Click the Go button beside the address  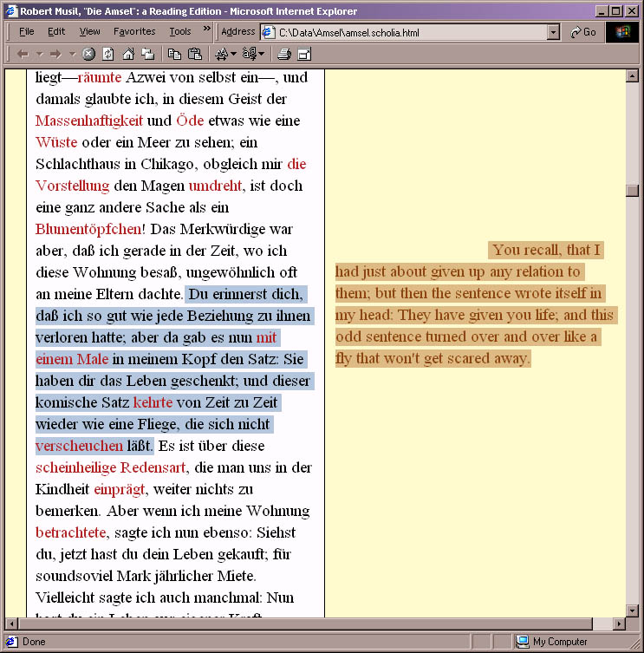tap(583, 32)
